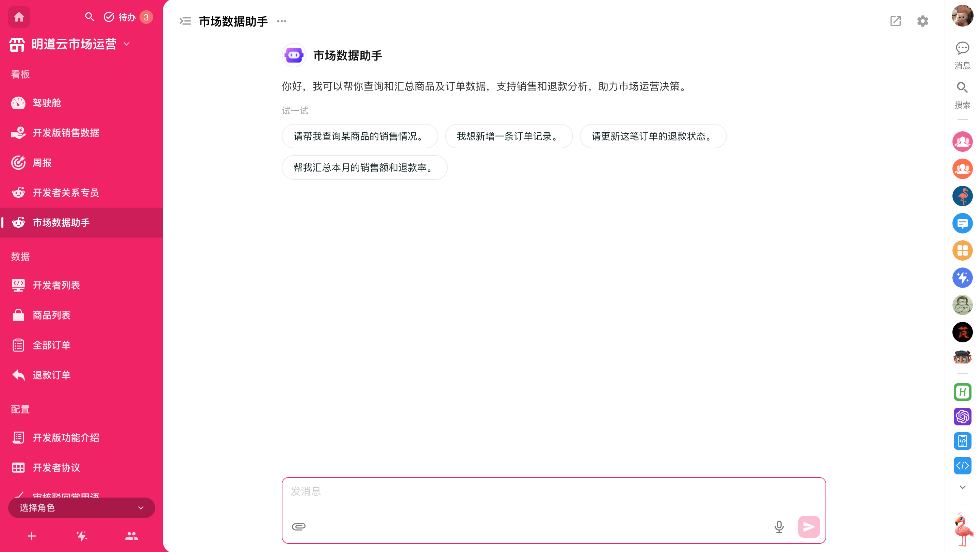This screenshot has height=552, width=980.
Task: Click suggestion 帮我汇总本月的销售额和退款率
Action: click(x=364, y=167)
